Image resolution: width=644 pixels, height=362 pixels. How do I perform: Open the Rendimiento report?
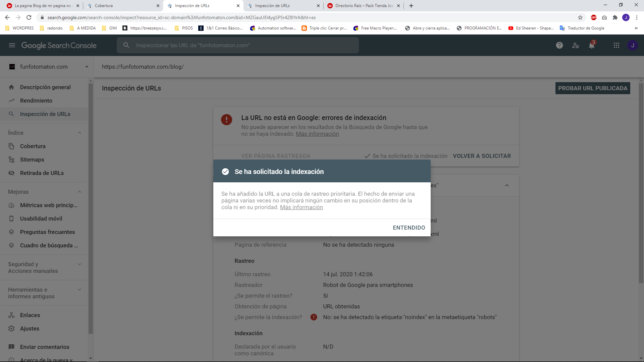tap(44, 101)
